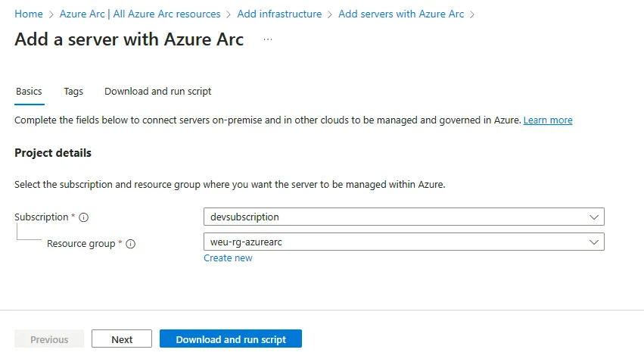Open Azure Arc All resources breadcrumb
Viewport: 644px width, 362px height.
[140, 14]
